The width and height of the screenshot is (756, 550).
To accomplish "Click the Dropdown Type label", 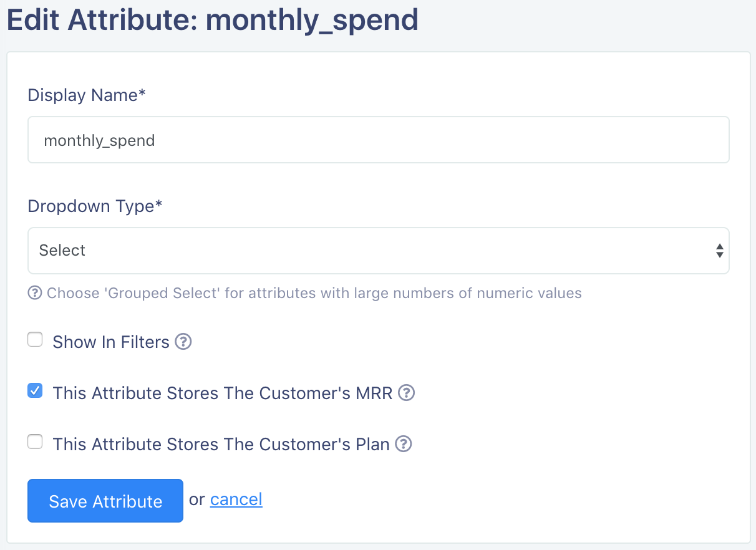I will click(95, 206).
